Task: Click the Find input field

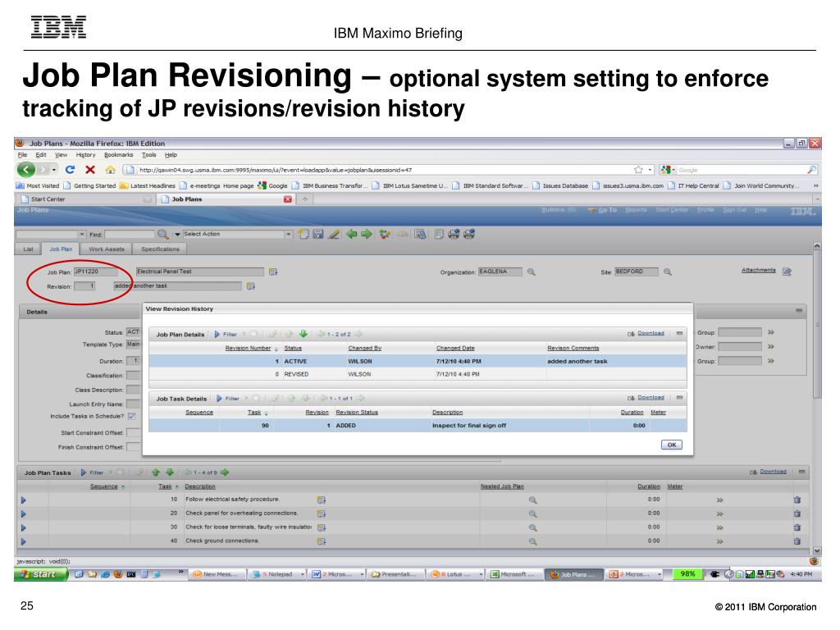Action: click(x=129, y=235)
